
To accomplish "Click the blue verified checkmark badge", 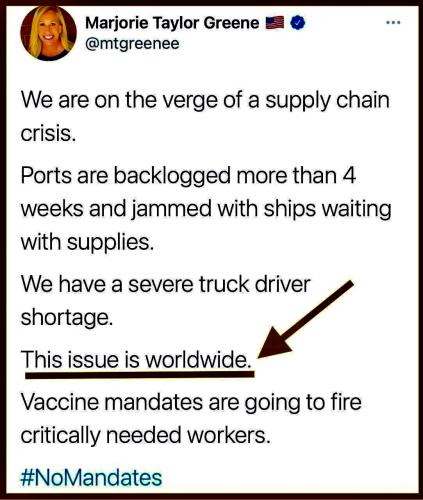I will tap(298, 23).
